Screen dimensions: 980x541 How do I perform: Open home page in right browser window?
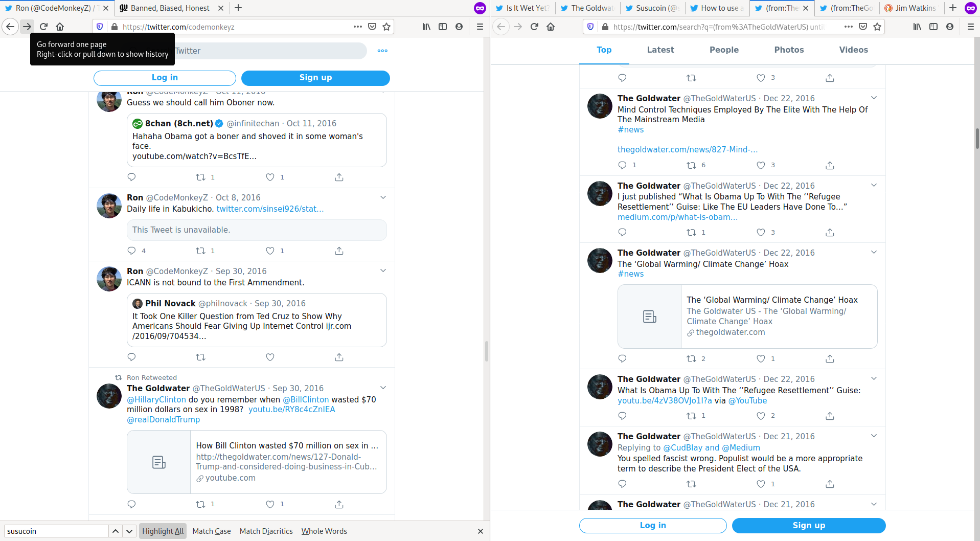(x=551, y=27)
